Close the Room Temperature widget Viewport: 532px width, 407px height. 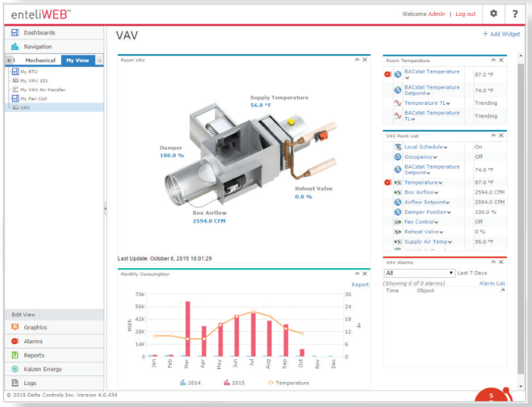501,60
